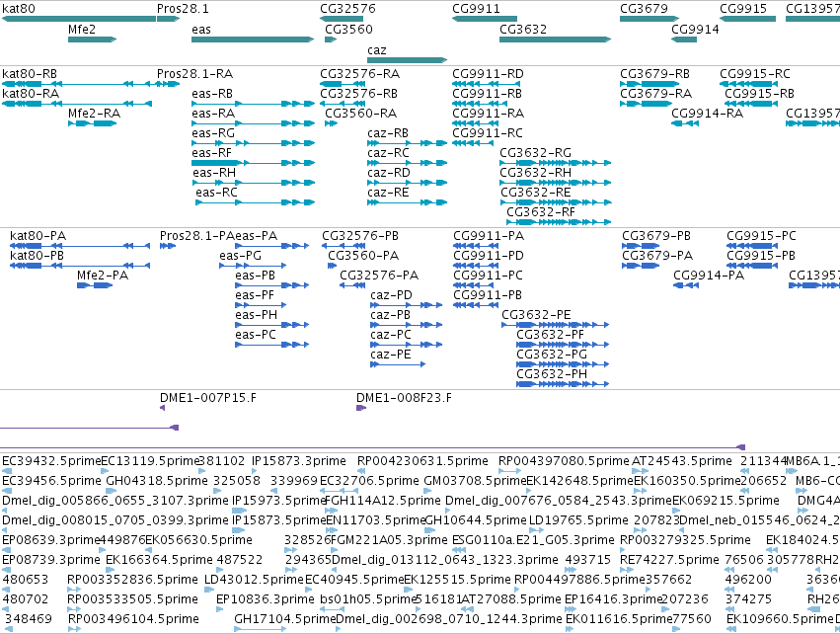
Task: Click the CG3632-RG transcript label
Action: [535, 153]
